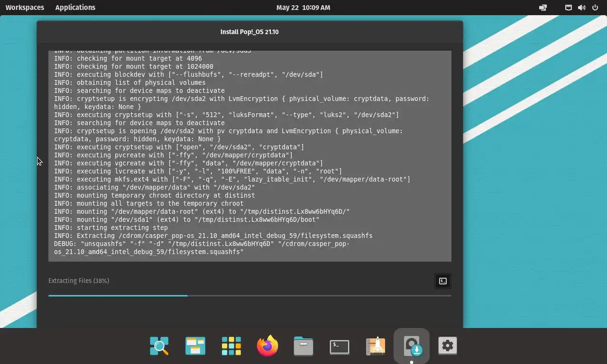Click log line 'checking for mount target at 4096'
The height and width of the screenshot is (364, 607).
coord(128,58)
